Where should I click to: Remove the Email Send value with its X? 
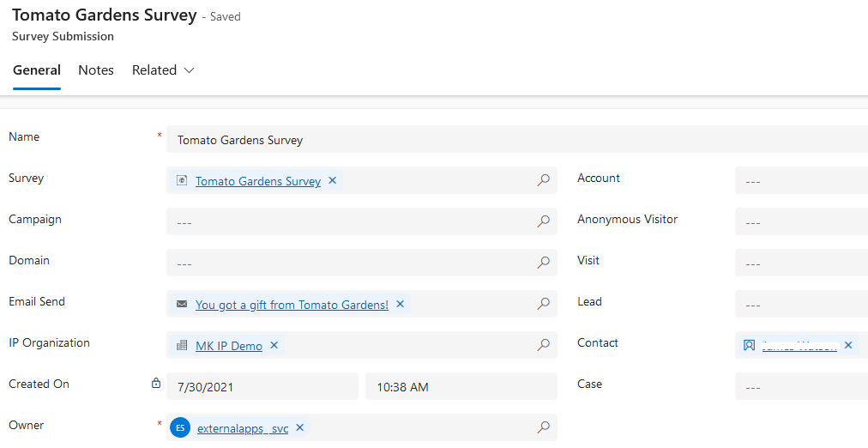[401, 304]
